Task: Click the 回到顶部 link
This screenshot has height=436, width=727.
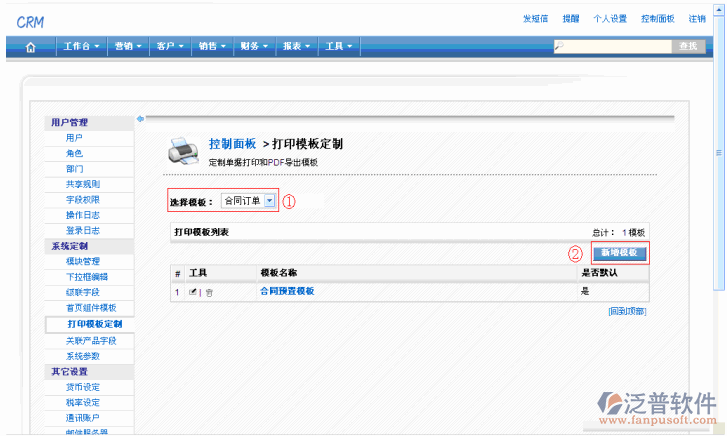Action: pos(627,311)
